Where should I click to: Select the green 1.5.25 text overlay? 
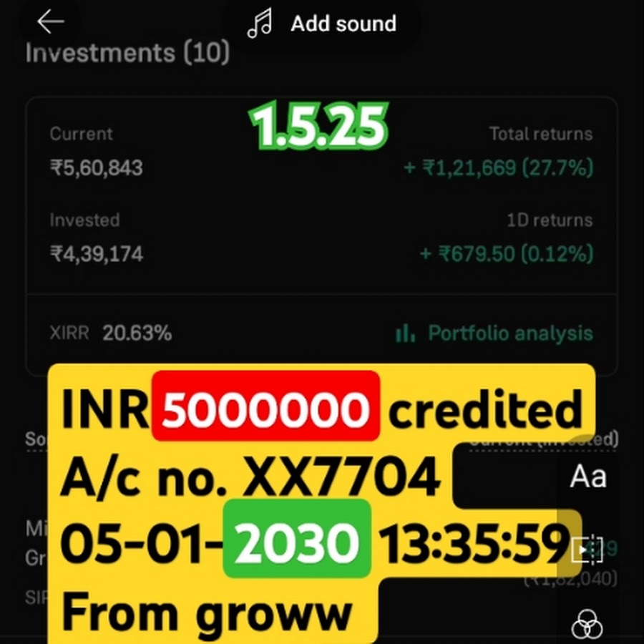tap(318, 126)
